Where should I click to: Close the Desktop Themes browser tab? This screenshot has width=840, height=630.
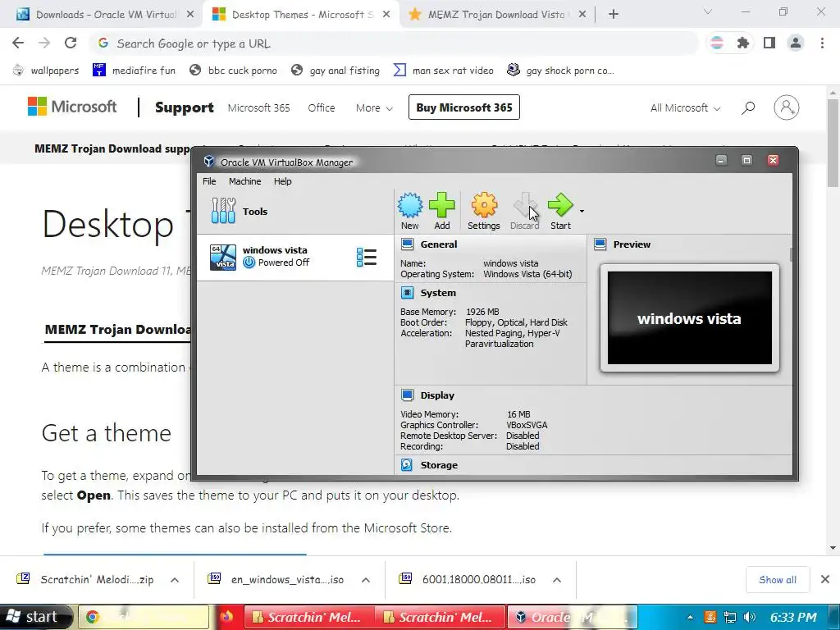pos(386,15)
